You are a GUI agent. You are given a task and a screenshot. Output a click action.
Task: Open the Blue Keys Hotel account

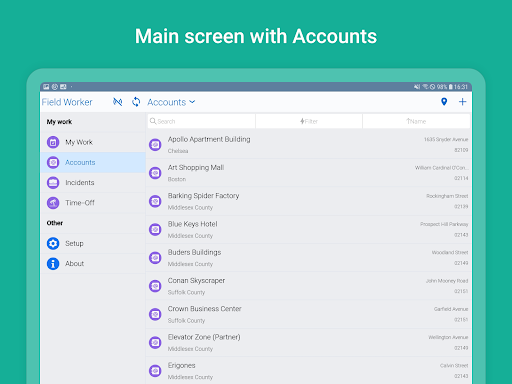(x=309, y=229)
